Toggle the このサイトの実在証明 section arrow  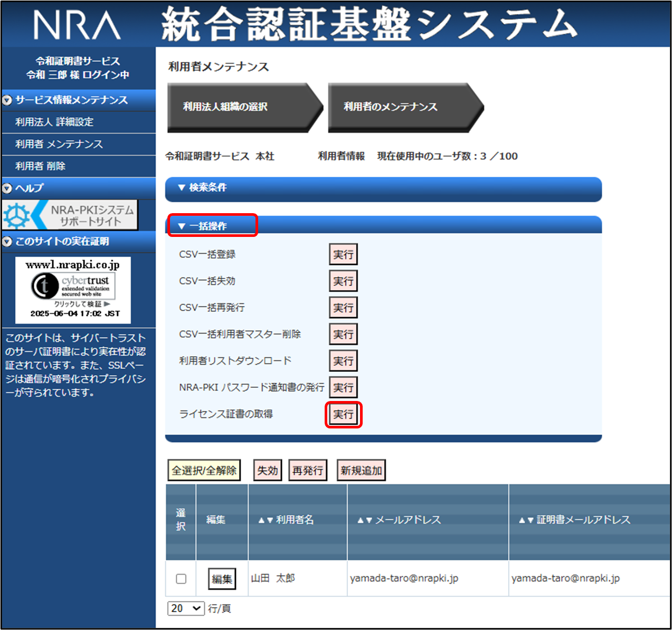pos(7,242)
